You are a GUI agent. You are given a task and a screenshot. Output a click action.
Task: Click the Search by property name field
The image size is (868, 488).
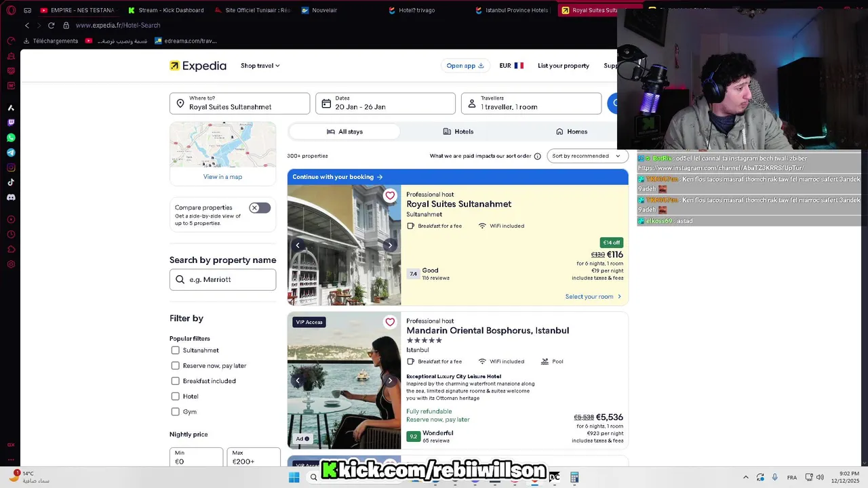coord(222,279)
